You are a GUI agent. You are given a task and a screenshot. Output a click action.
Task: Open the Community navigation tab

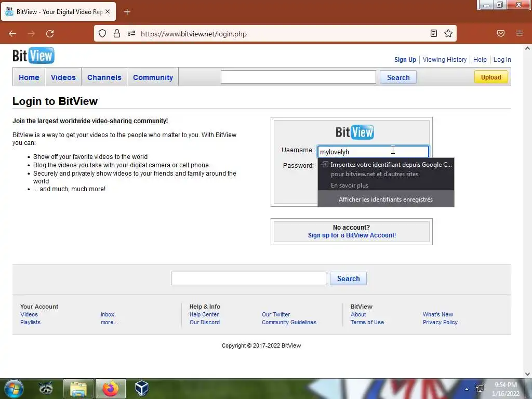click(x=153, y=77)
